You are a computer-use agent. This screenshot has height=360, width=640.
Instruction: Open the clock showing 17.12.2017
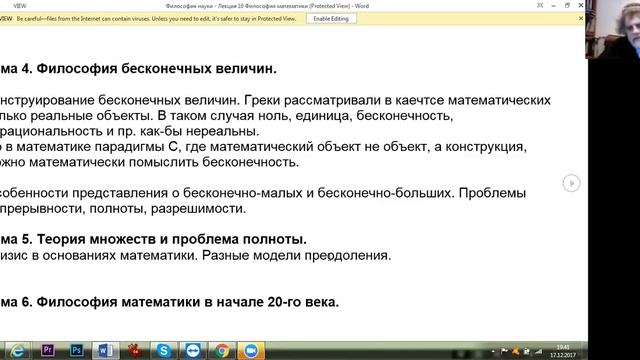[x=563, y=351]
